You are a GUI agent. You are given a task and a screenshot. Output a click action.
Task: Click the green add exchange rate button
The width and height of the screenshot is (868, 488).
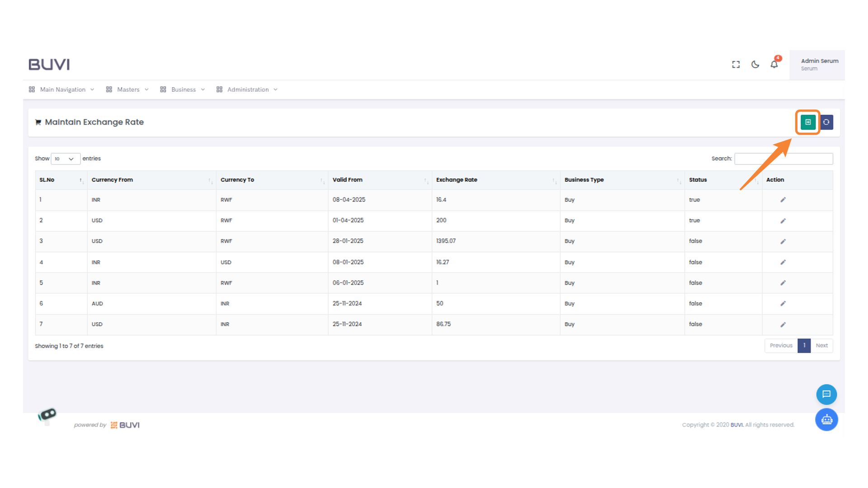coord(807,122)
